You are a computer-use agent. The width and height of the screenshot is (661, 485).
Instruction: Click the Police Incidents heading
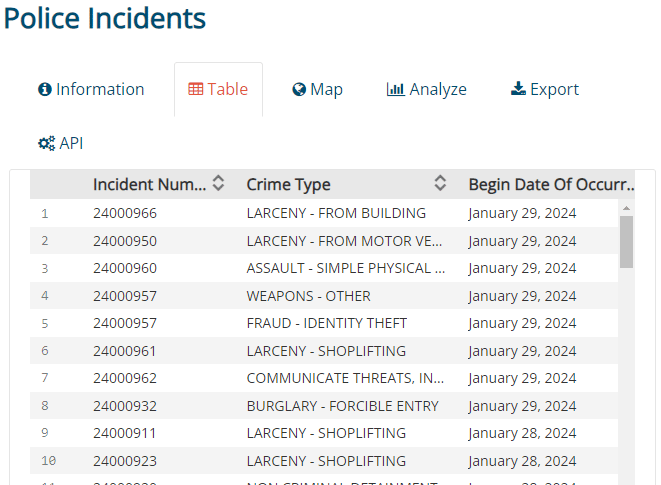(x=105, y=18)
